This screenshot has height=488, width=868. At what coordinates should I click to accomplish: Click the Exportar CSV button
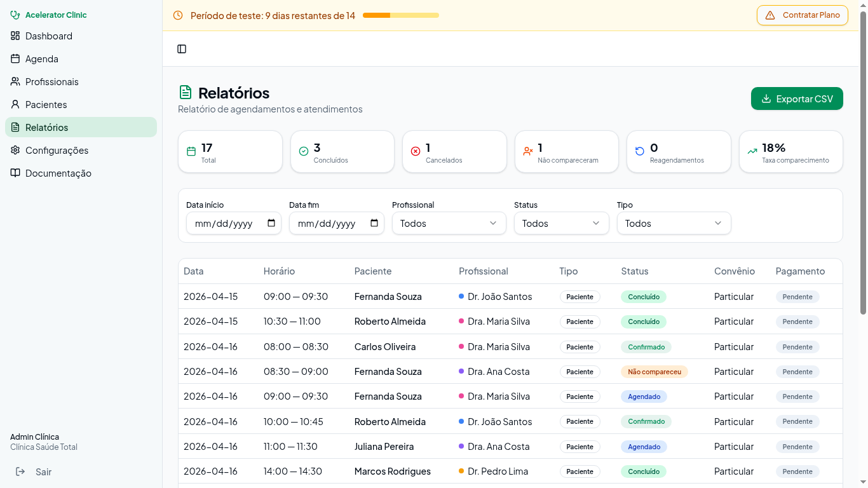coord(797,98)
